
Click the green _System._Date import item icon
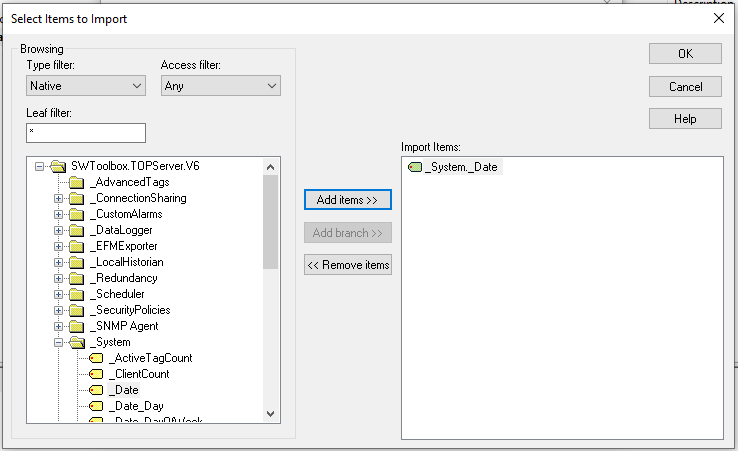415,167
